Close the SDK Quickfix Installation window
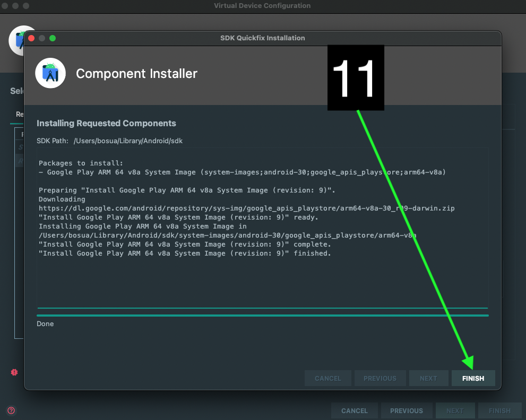The image size is (526, 420). 31,38
